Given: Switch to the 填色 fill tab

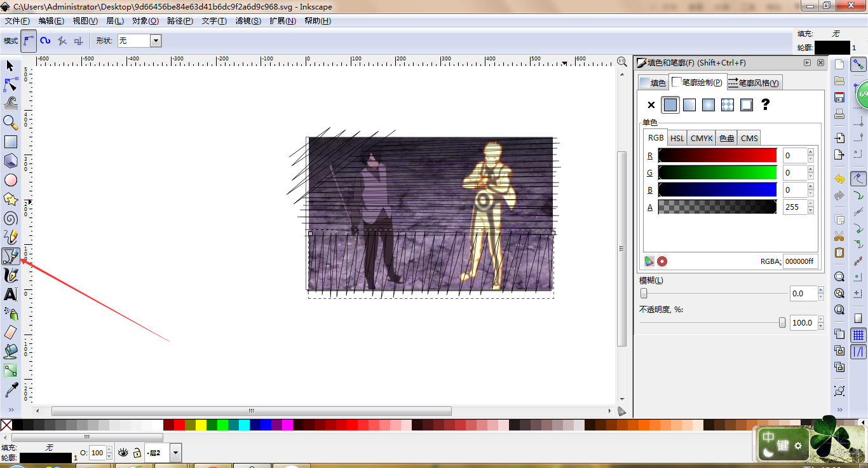Looking at the screenshot, I should point(653,83).
